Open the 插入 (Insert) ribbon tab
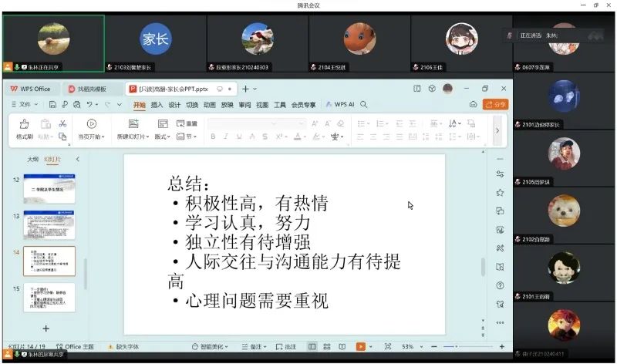 tap(157, 104)
